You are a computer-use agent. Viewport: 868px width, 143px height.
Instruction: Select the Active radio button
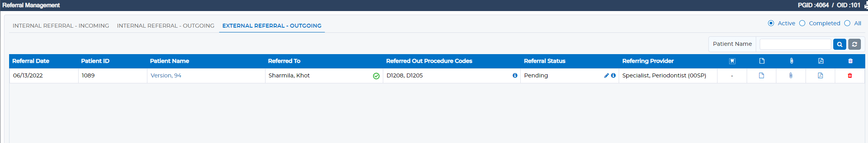pyautogui.click(x=771, y=23)
